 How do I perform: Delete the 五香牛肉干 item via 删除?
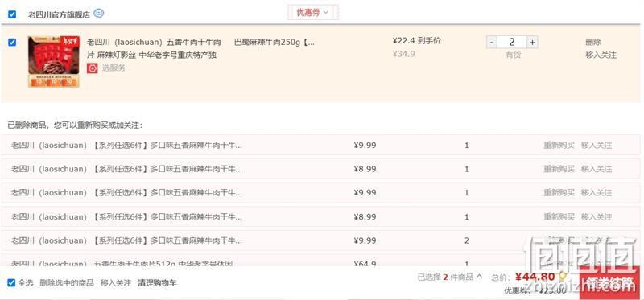coord(593,43)
